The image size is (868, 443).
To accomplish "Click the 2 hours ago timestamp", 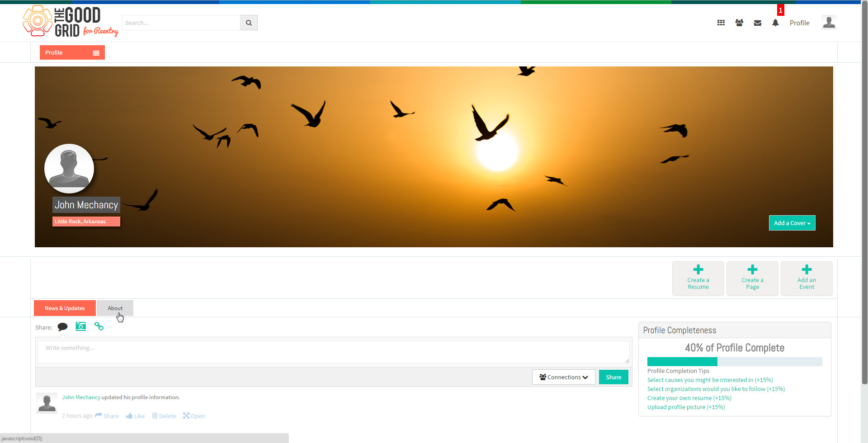I will click(x=77, y=416).
